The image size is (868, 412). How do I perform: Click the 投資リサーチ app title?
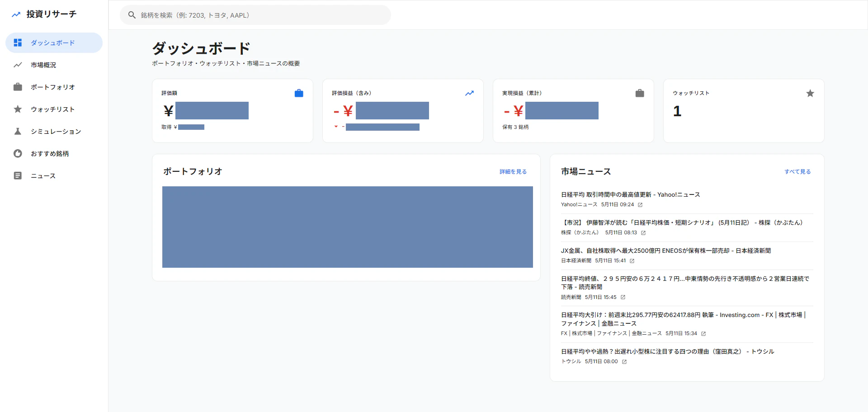tap(52, 14)
